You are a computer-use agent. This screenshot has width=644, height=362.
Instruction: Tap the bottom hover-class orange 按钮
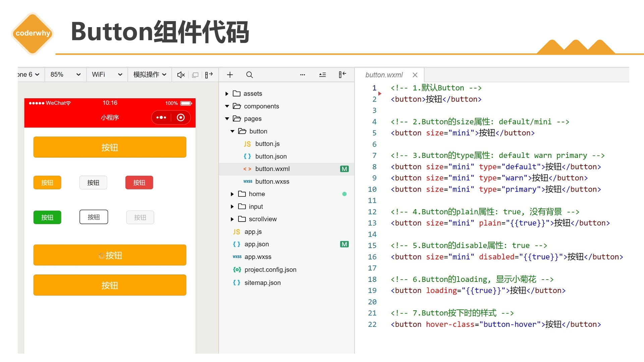tap(110, 285)
